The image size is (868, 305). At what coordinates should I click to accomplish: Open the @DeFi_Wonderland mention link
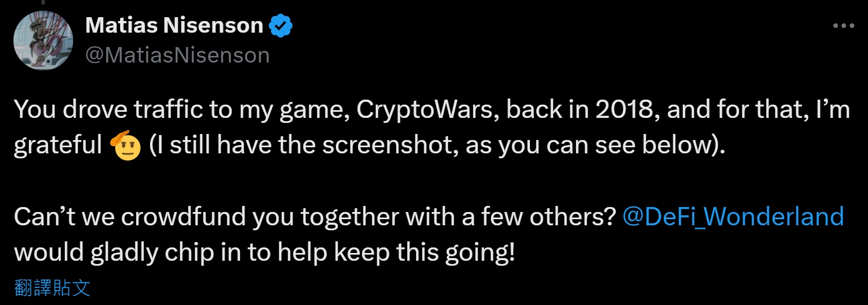(733, 216)
